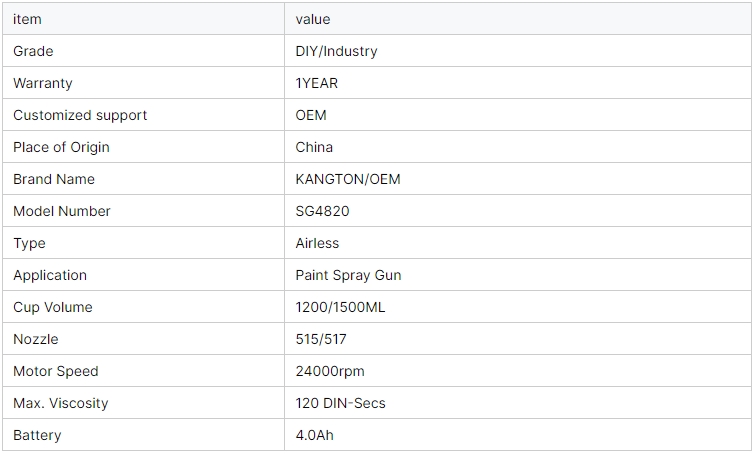
Task: Click the 'Customized support' label
Action: pos(80,115)
